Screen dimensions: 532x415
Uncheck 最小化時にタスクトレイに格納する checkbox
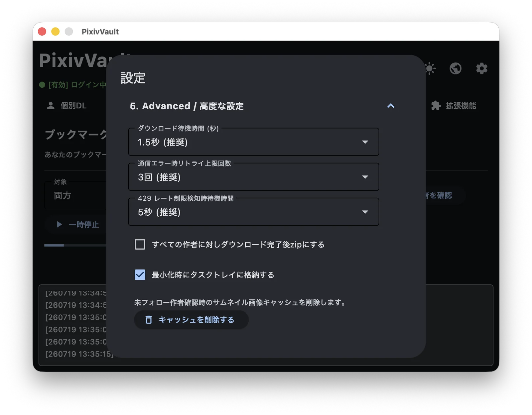click(x=140, y=275)
